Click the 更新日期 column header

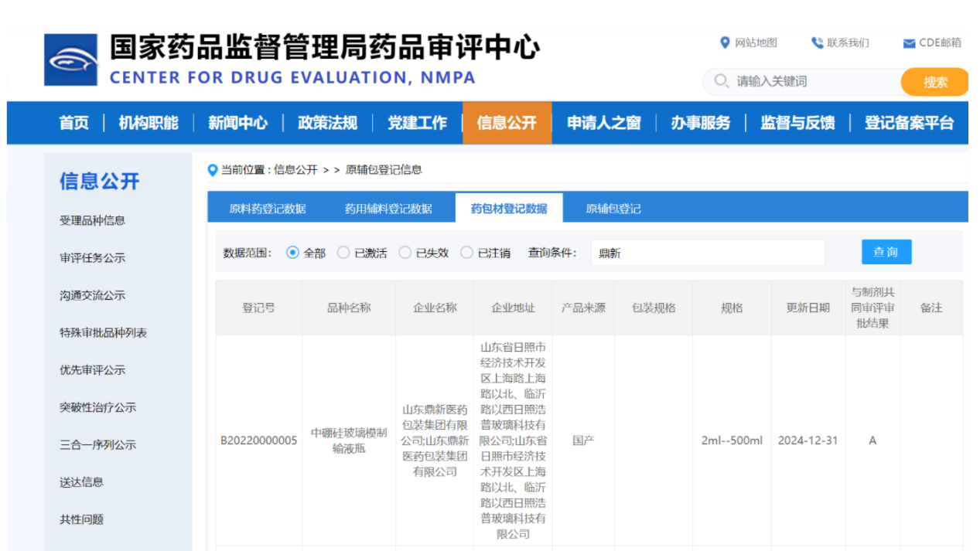coord(808,308)
